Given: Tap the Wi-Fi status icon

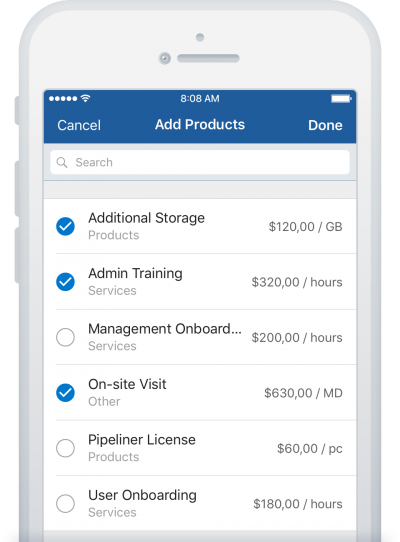Looking at the screenshot, I should [x=85, y=99].
